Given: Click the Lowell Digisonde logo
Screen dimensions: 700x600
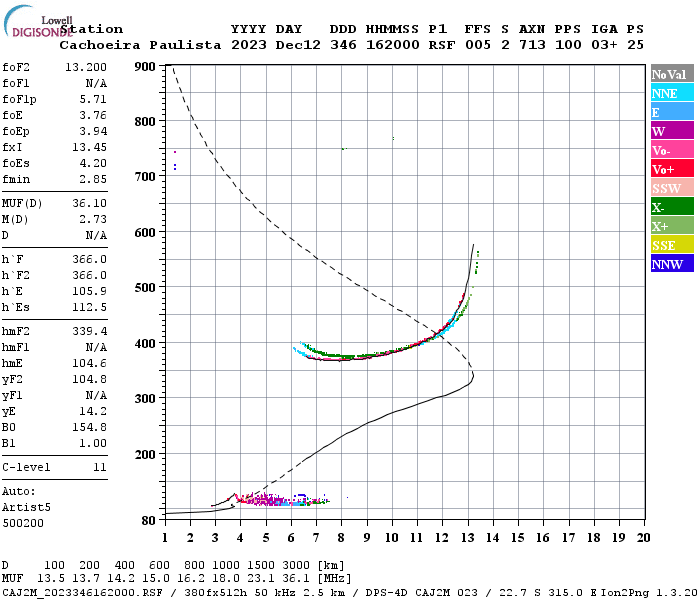Looking at the screenshot, I should click(x=38, y=21).
